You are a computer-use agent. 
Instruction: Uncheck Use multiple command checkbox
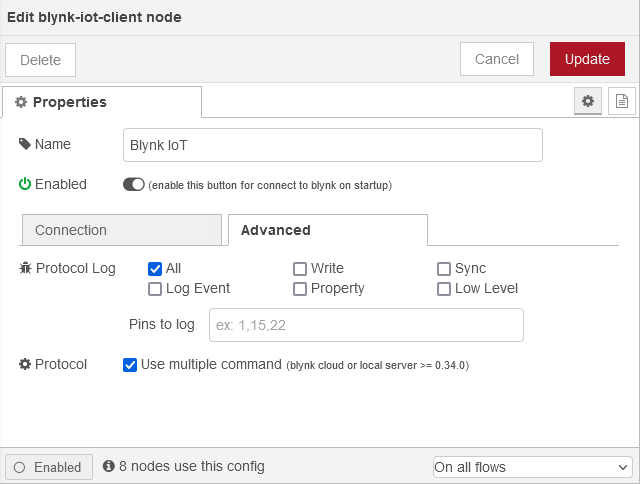click(130, 365)
